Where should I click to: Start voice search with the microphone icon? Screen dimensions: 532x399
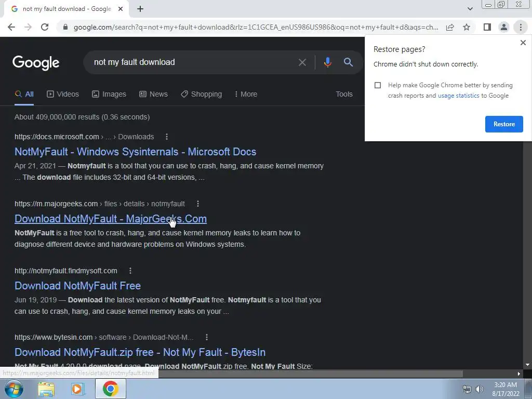(327, 62)
